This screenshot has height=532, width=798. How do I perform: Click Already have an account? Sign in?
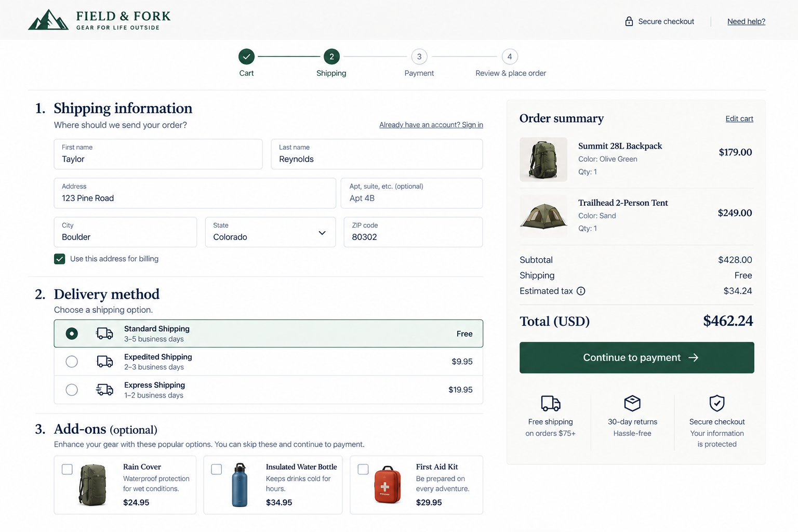(x=431, y=125)
